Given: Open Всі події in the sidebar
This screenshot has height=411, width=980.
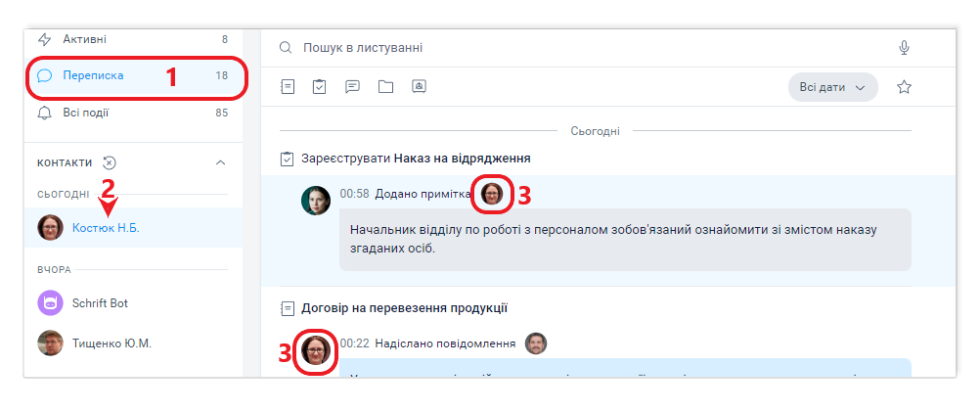Looking at the screenshot, I should tap(85, 113).
